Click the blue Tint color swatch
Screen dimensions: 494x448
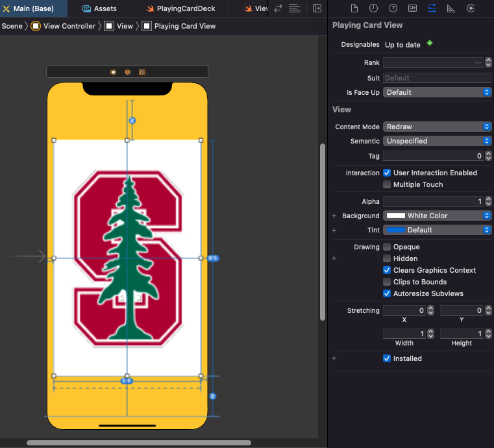[x=396, y=230]
